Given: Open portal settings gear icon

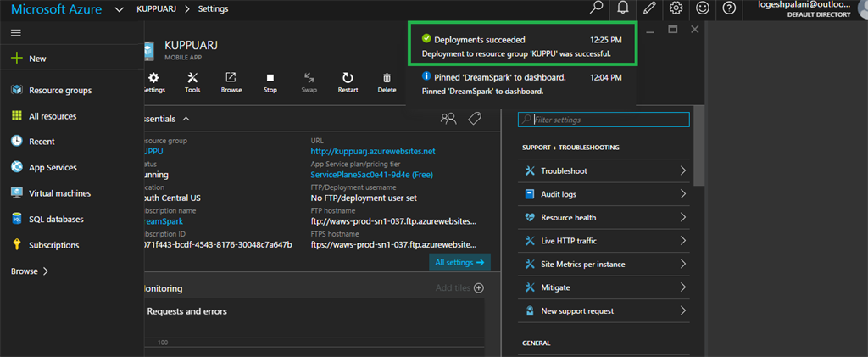Looking at the screenshot, I should click(676, 8).
